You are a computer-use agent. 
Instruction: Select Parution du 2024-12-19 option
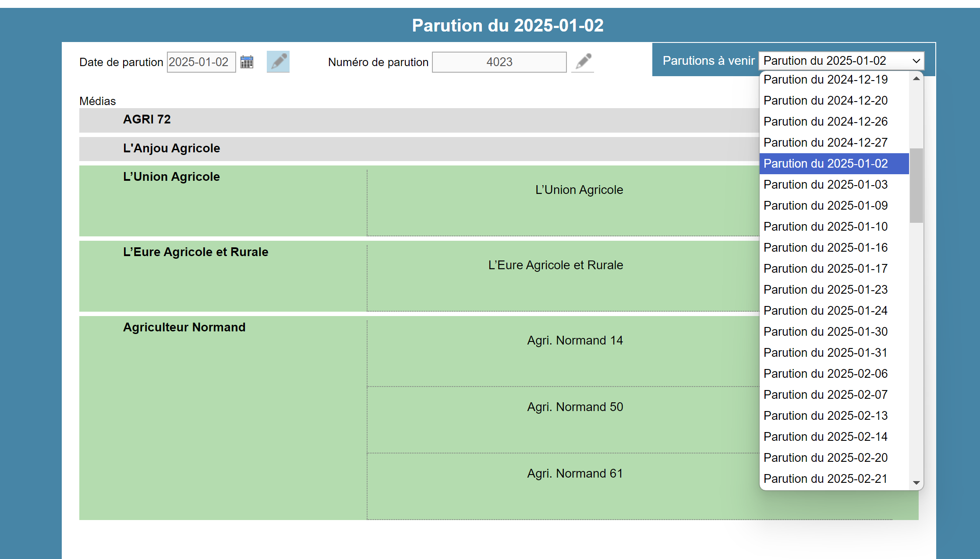(825, 80)
